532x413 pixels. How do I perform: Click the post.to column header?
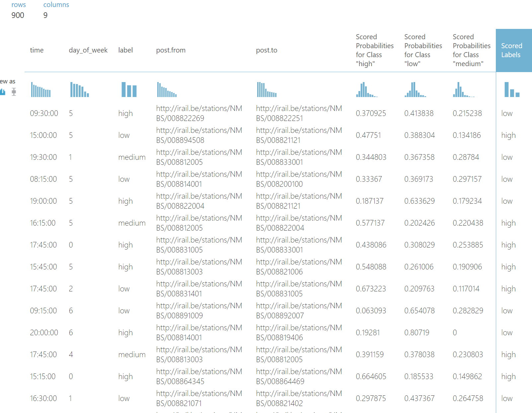click(x=266, y=50)
